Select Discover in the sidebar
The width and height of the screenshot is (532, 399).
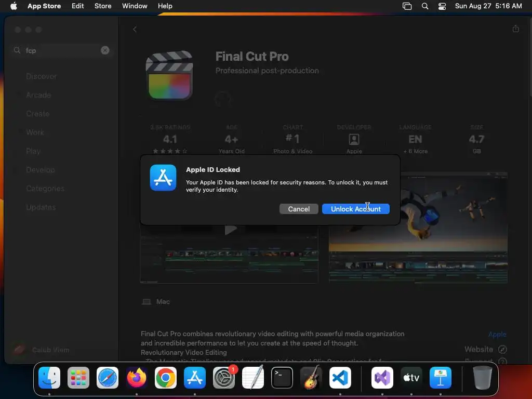(x=42, y=76)
